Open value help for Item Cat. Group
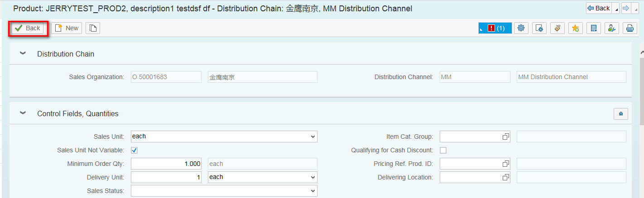Viewport: 644px width, 198px height. [506, 137]
